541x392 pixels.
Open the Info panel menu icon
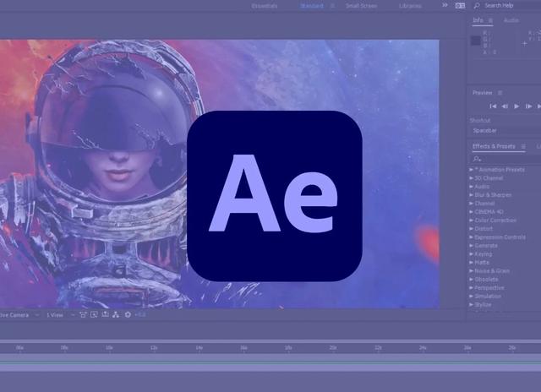pos(490,20)
